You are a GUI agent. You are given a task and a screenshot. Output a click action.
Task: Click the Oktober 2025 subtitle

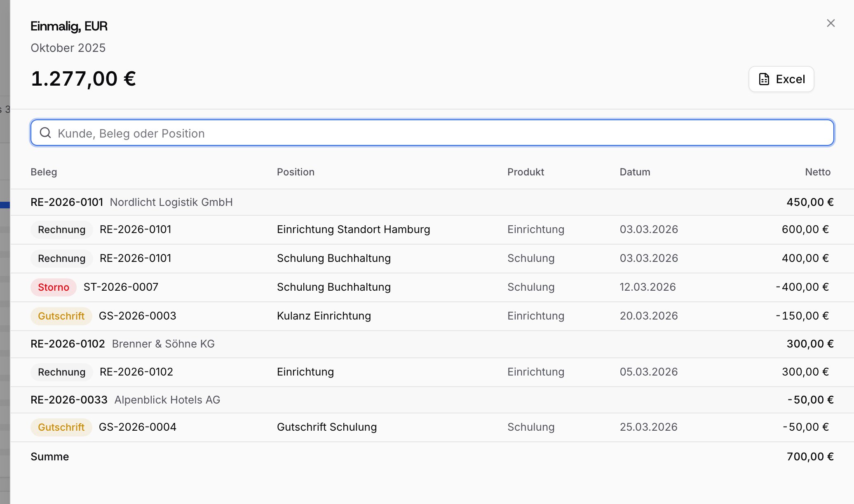click(x=68, y=48)
